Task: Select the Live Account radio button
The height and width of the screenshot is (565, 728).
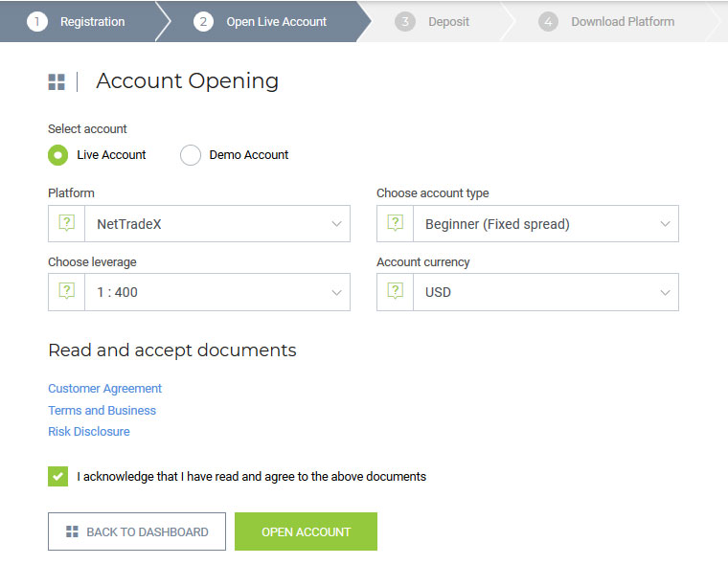Action: click(58, 155)
